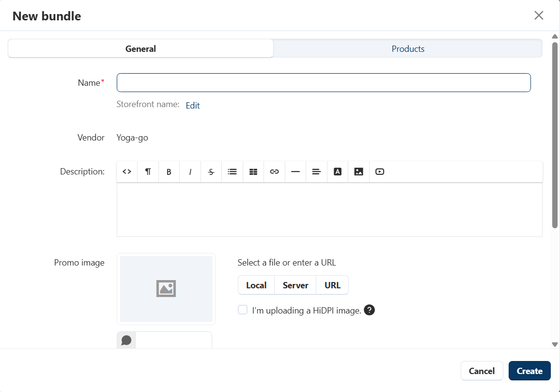The width and height of the screenshot is (560, 392).
Task: Open text alignment options
Action: (x=316, y=172)
